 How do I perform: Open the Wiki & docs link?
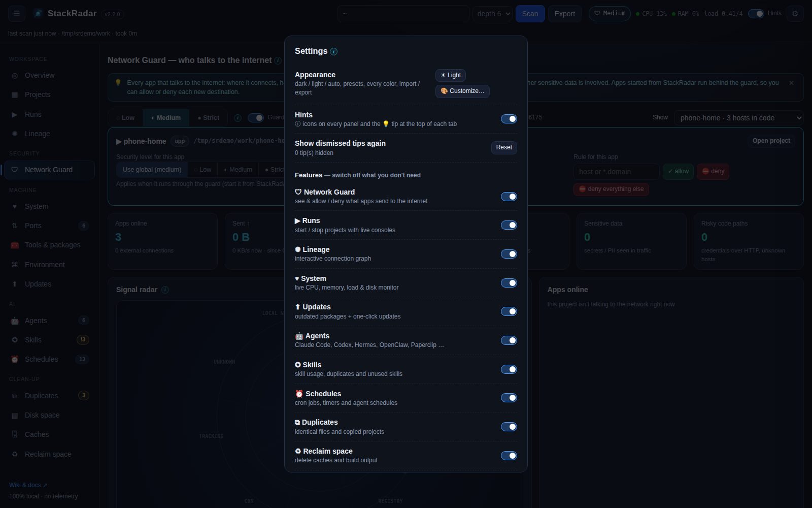click(x=28, y=485)
